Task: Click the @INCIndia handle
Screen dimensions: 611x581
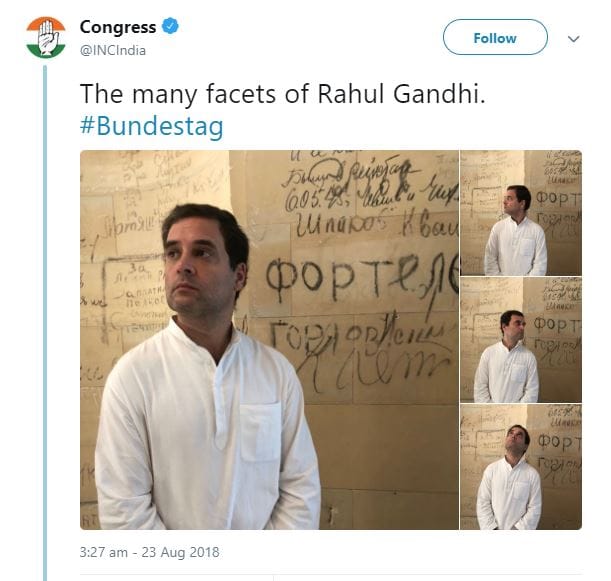Action: pyautogui.click(x=112, y=49)
